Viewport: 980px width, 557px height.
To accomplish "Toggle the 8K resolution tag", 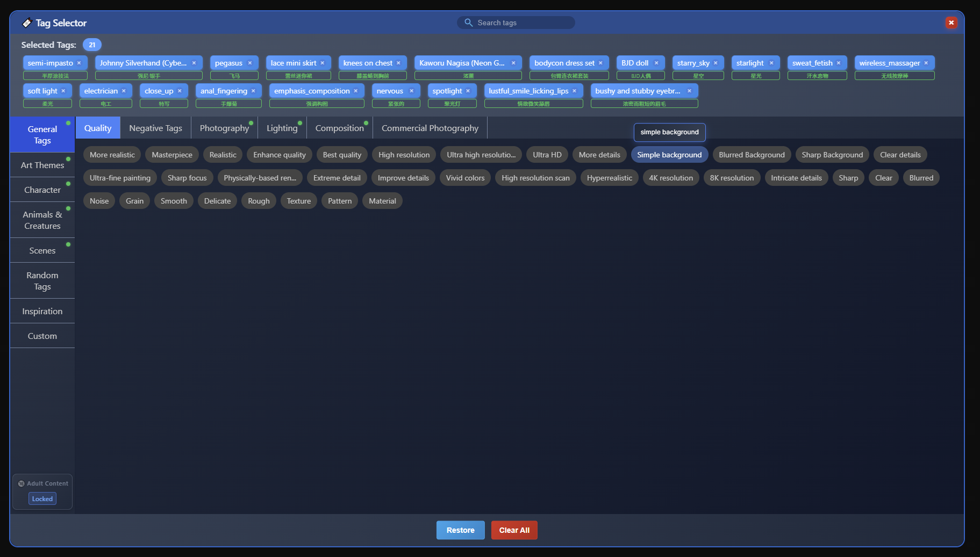I will click(x=732, y=178).
